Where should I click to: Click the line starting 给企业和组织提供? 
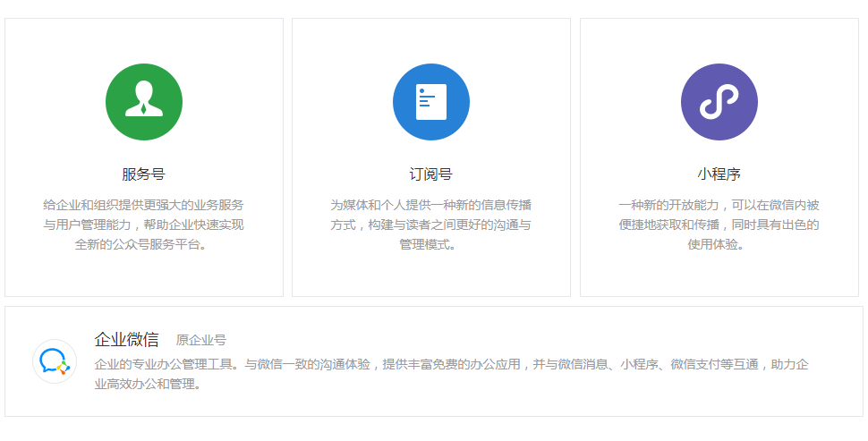(x=144, y=205)
